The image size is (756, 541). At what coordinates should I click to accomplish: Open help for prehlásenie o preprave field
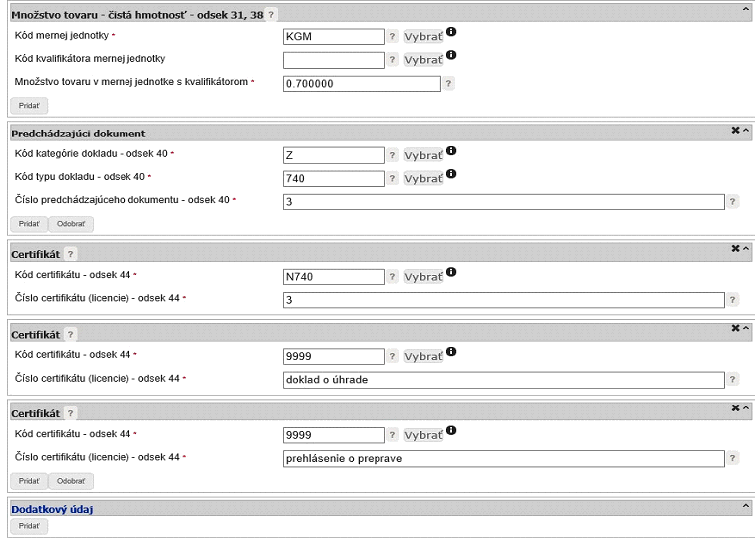(732, 458)
